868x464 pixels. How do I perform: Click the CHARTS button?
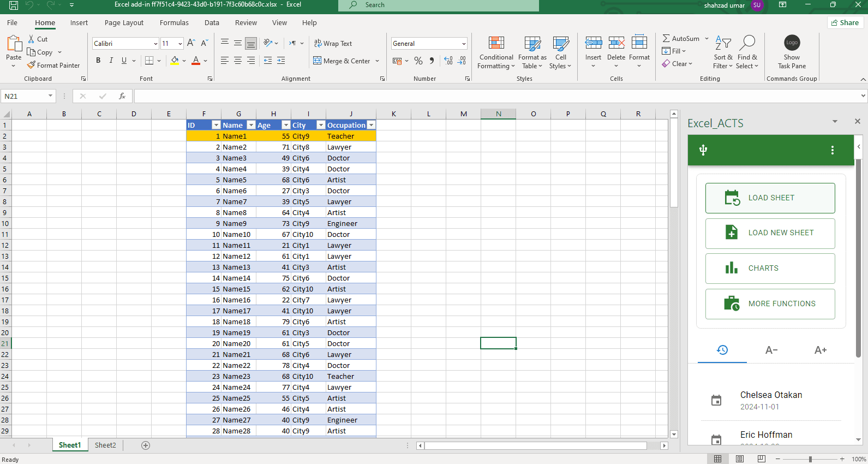point(770,269)
